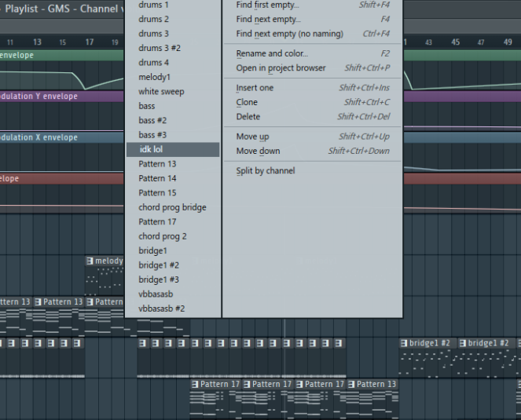
Task: Move the pattern down
Action: pyautogui.click(x=312, y=151)
